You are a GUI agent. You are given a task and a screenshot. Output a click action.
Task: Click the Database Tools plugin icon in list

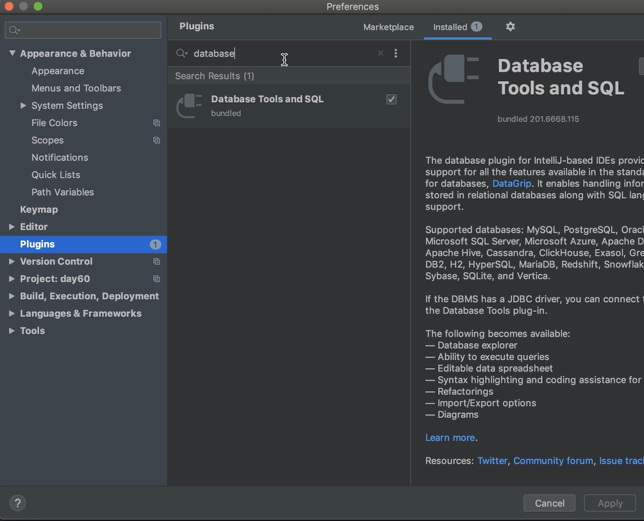tap(189, 105)
